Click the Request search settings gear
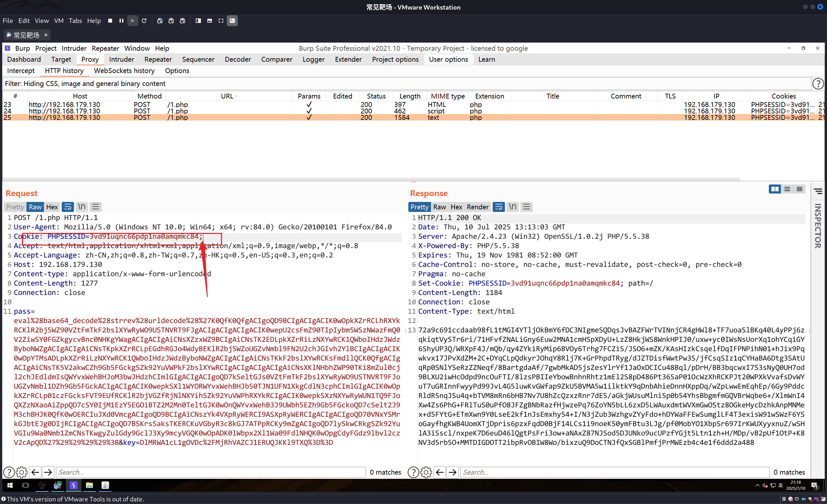Image resolution: width=827 pixels, height=504 pixels. point(21,472)
